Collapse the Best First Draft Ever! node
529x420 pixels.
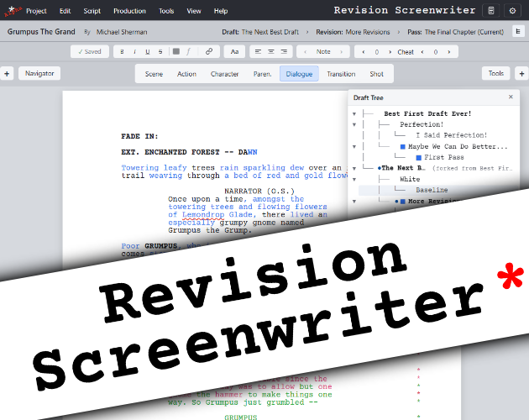pyautogui.click(x=354, y=114)
